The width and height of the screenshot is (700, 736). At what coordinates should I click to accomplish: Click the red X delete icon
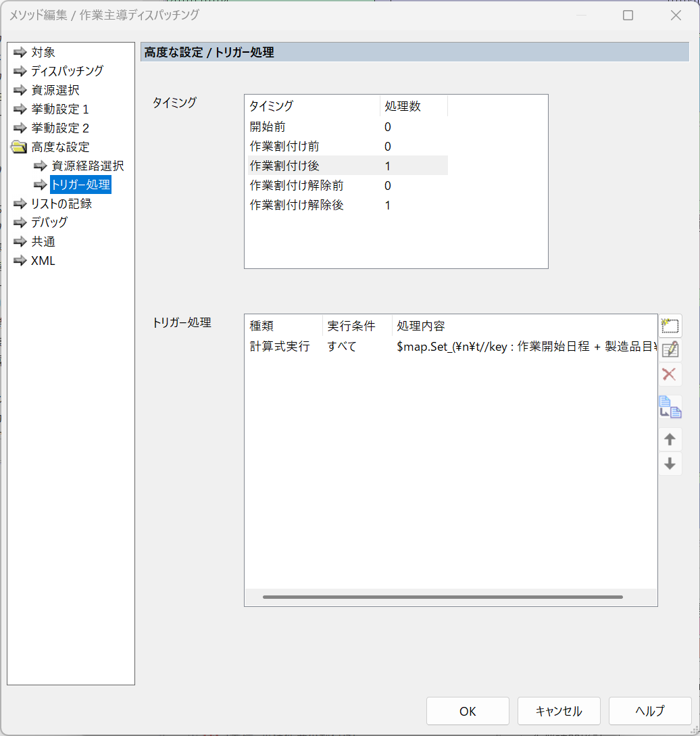pyautogui.click(x=670, y=374)
